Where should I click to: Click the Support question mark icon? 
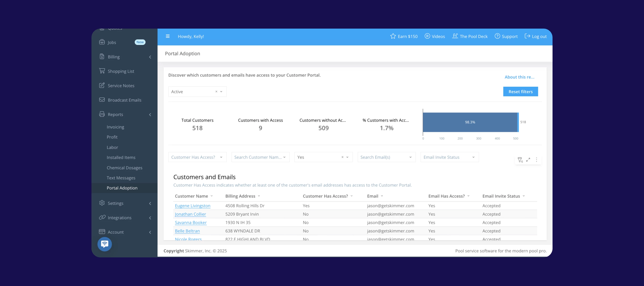click(497, 36)
